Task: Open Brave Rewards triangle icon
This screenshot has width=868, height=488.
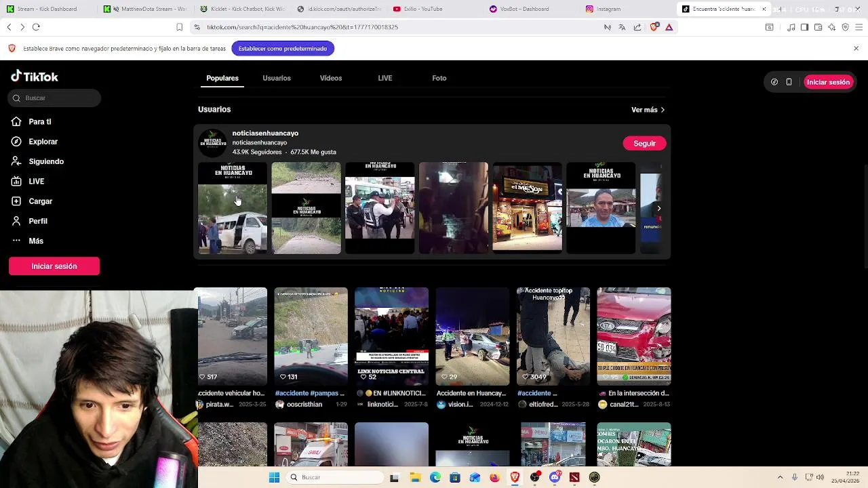Action: click(x=669, y=27)
